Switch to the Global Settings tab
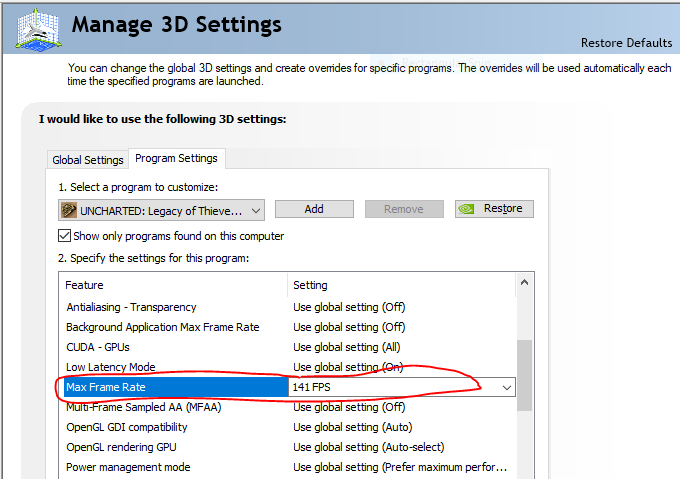The width and height of the screenshot is (680, 479). [x=88, y=160]
